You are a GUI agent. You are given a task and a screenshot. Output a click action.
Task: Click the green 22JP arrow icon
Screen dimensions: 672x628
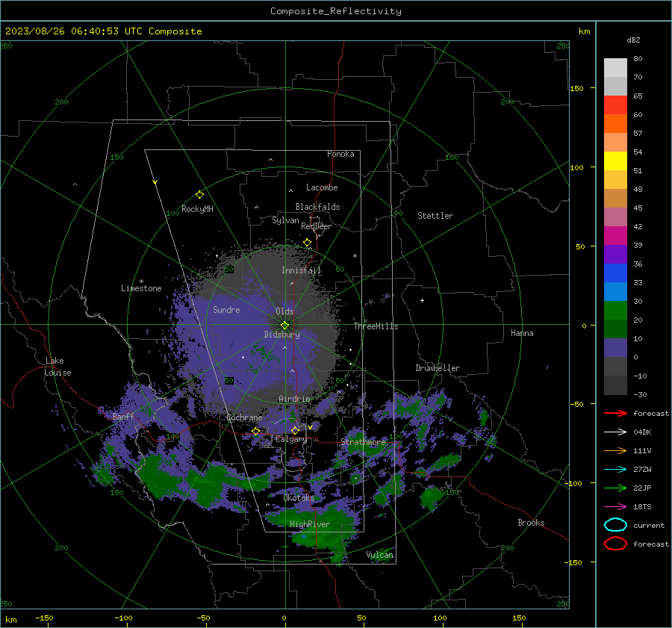(x=615, y=488)
